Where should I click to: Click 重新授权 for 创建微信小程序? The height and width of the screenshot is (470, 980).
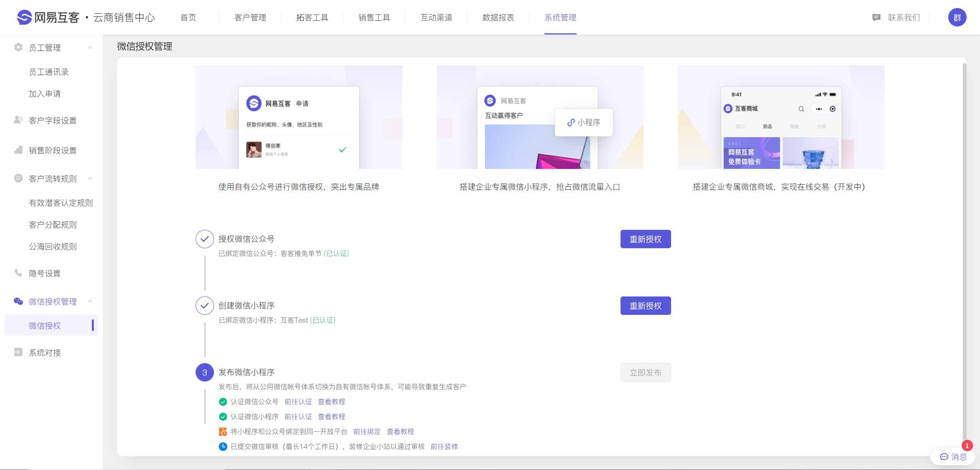click(645, 306)
